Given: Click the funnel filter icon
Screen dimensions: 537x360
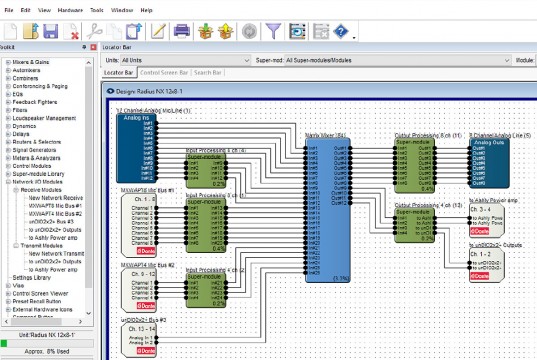Looking at the screenshot, I should tap(273, 31).
